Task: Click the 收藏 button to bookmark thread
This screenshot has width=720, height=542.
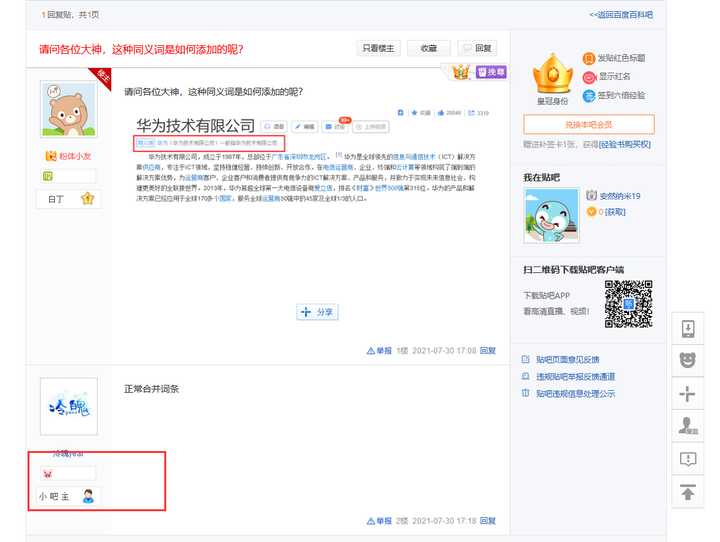Action: [x=428, y=48]
